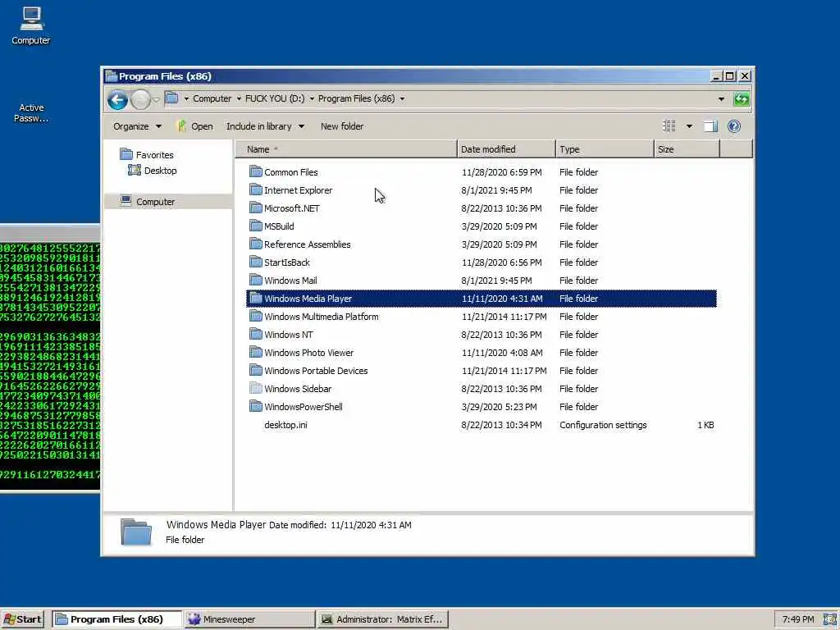Click the Help question mark icon

pyautogui.click(x=734, y=126)
